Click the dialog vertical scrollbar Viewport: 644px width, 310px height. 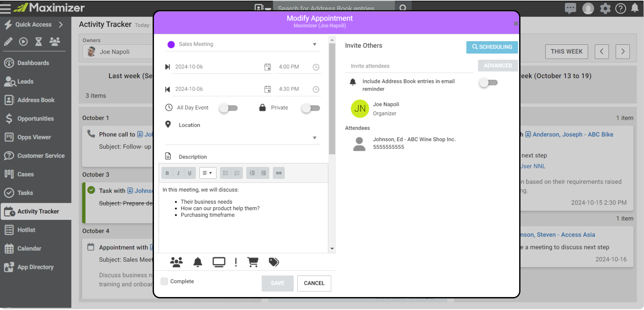332,99
